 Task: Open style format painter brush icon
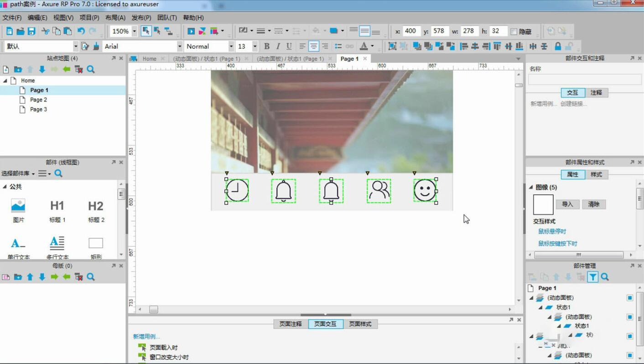tap(96, 46)
